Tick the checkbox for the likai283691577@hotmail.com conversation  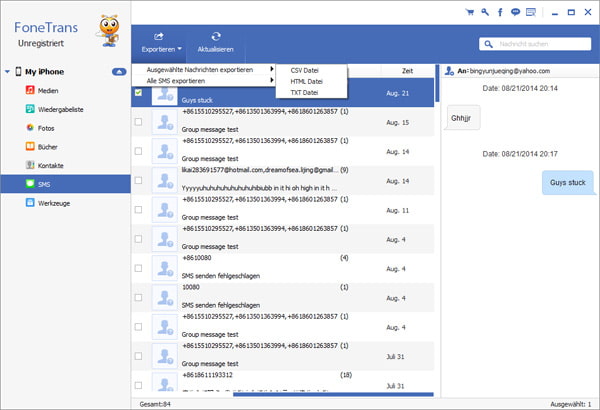[138, 181]
